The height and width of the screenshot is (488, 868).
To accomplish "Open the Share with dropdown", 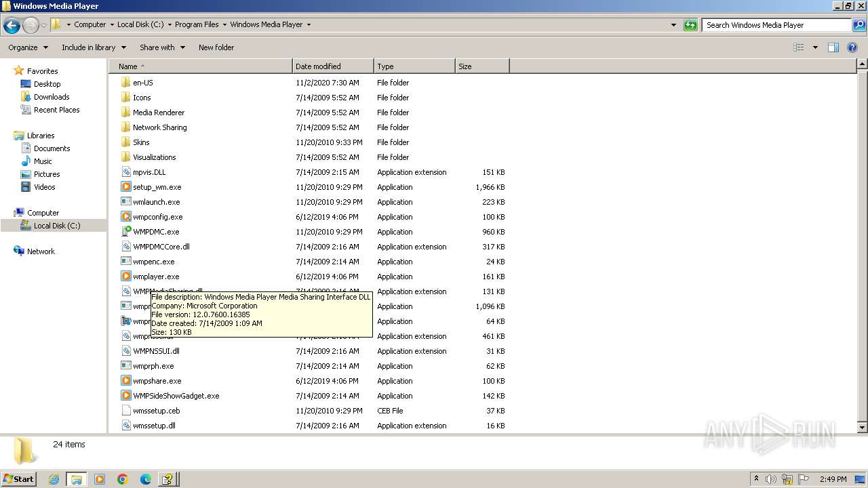I will coord(162,47).
